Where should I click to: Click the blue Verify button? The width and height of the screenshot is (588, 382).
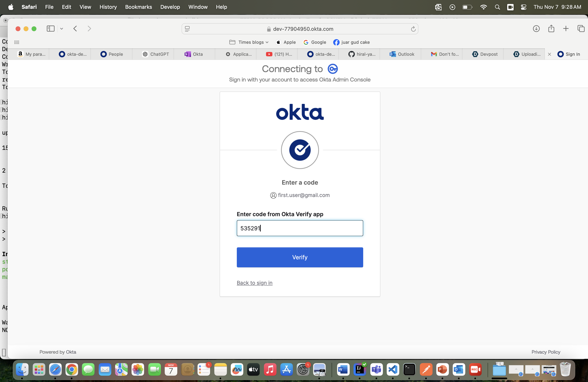(300, 257)
